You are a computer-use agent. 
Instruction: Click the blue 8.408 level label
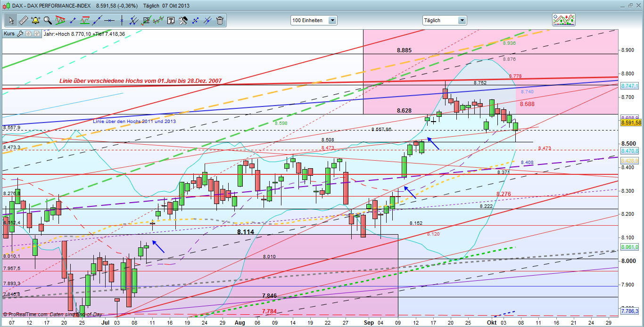tap(527, 163)
